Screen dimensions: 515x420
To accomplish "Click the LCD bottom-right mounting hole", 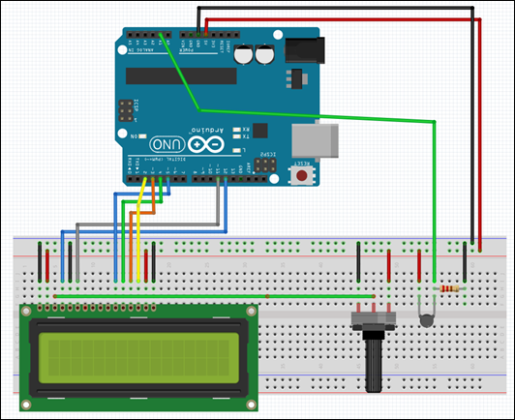I will click(x=252, y=405).
